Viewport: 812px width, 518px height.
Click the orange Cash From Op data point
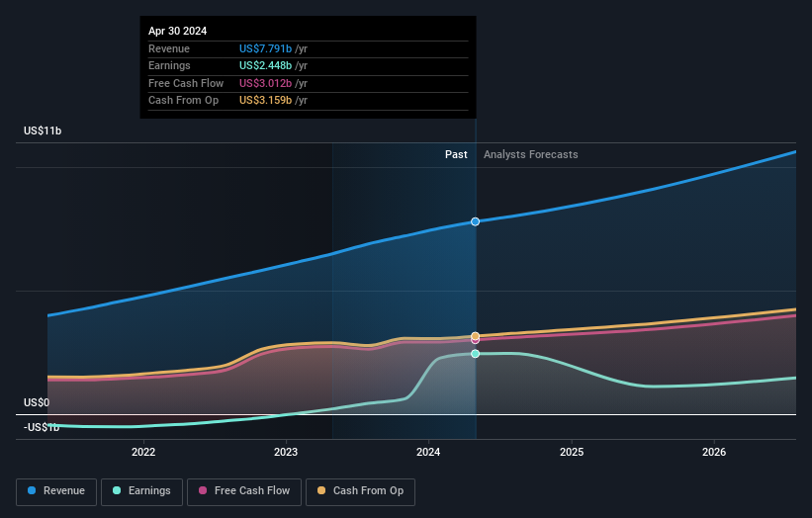(475, 336)
